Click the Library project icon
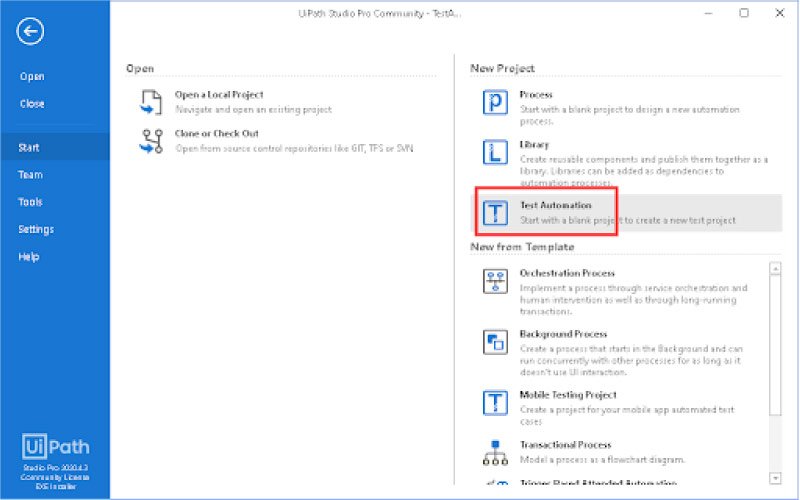 (495, 152)
